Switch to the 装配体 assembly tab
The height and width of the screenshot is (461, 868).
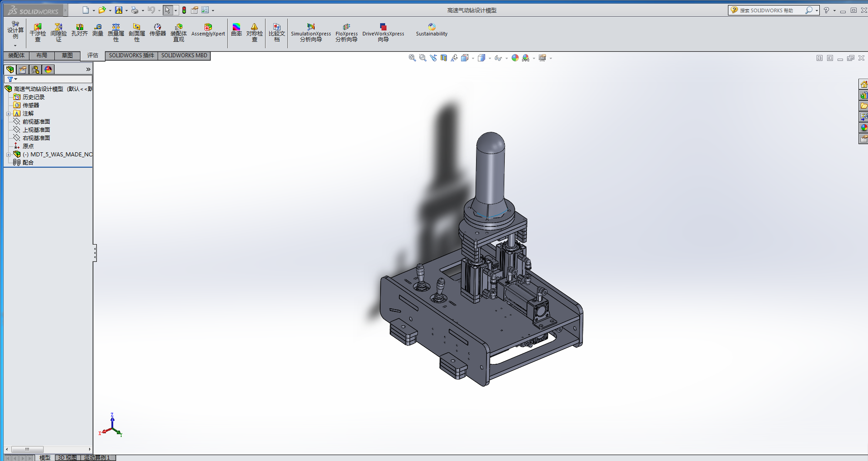pos(16,55)
